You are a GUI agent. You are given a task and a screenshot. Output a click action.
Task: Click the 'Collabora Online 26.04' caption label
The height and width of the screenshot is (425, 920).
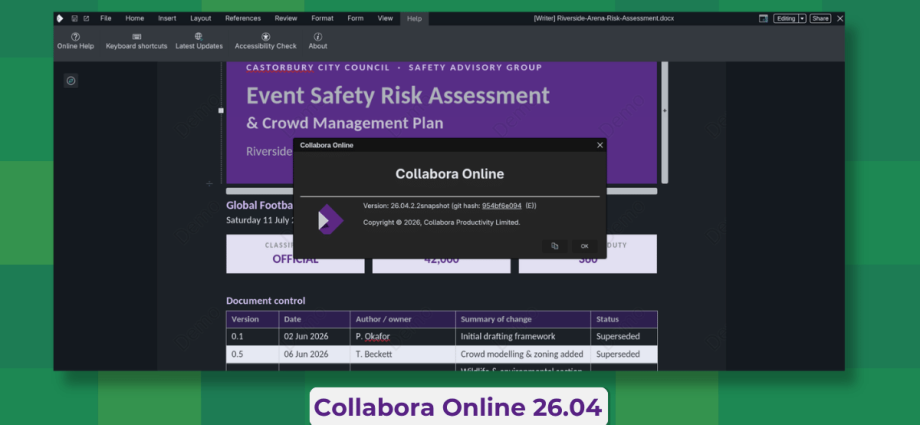click(x=458, y=407)
